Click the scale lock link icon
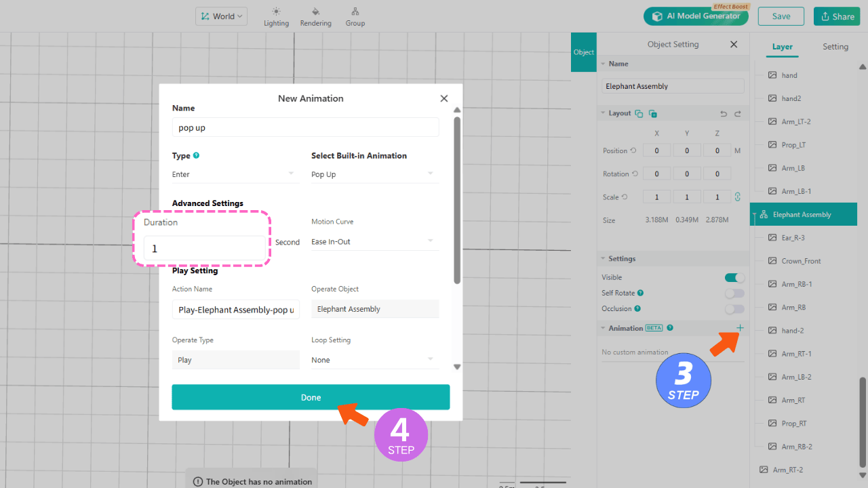This screenshot has width=868, height=488. tap(737, 197)
